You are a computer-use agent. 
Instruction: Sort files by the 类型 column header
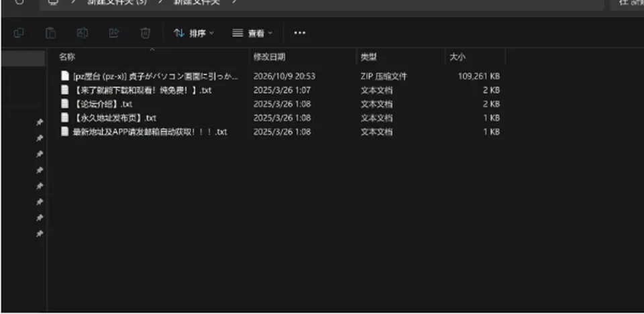point(368,57)
